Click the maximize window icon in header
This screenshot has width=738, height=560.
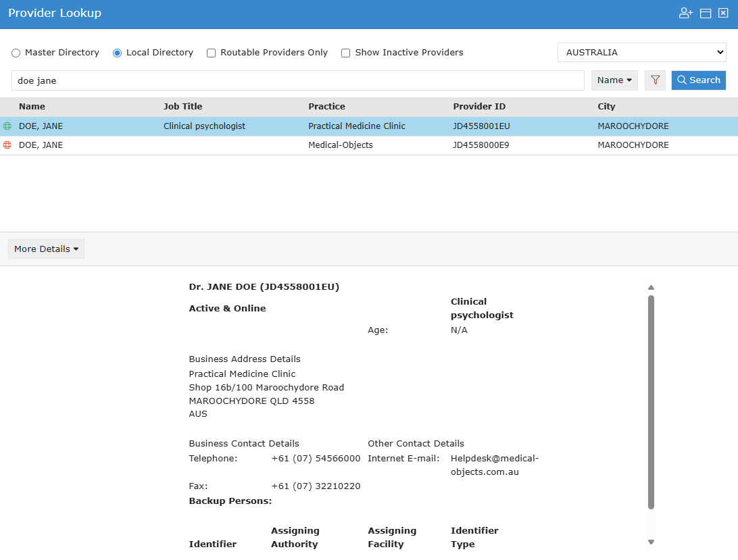[706, 14]
